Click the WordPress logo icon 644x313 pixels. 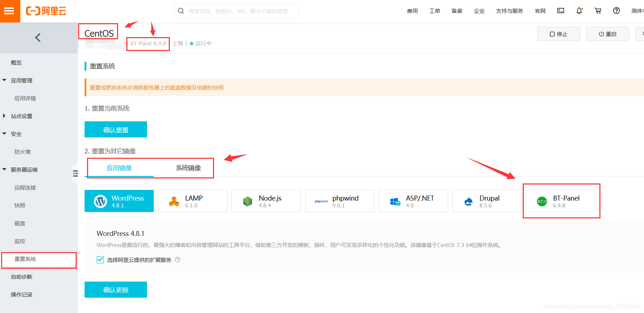click(100, 201)
